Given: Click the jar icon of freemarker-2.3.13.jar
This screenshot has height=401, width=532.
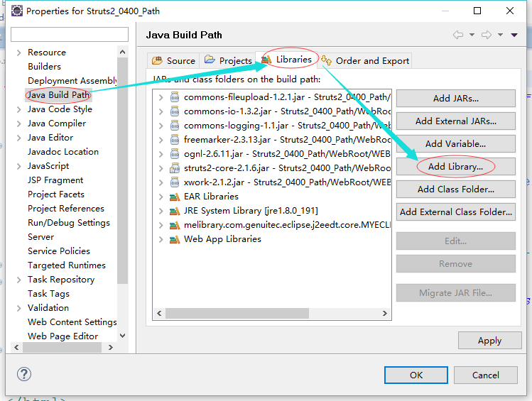Looking at the screenshot, I should pos(175,140).
